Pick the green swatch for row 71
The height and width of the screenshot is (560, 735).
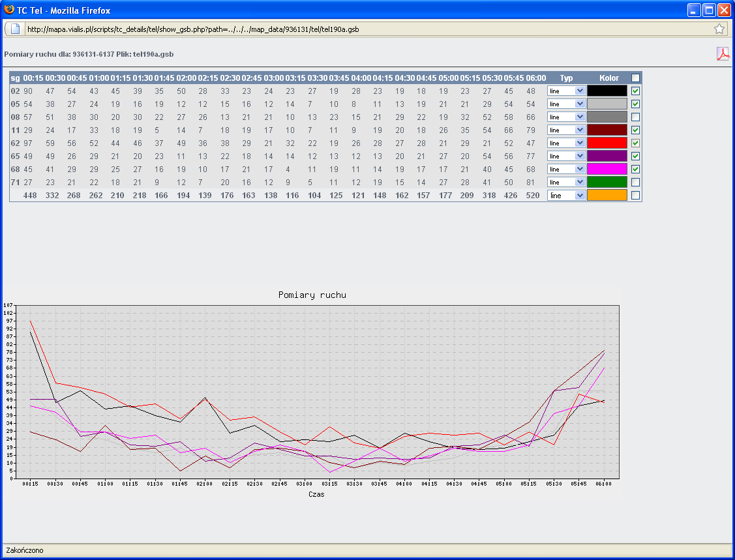point(607,183)
